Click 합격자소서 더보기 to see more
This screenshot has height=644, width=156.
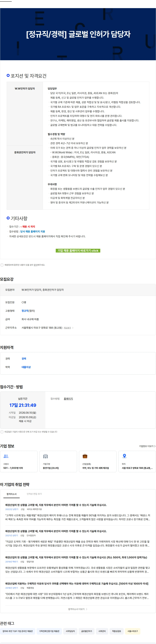pos(78,609)
